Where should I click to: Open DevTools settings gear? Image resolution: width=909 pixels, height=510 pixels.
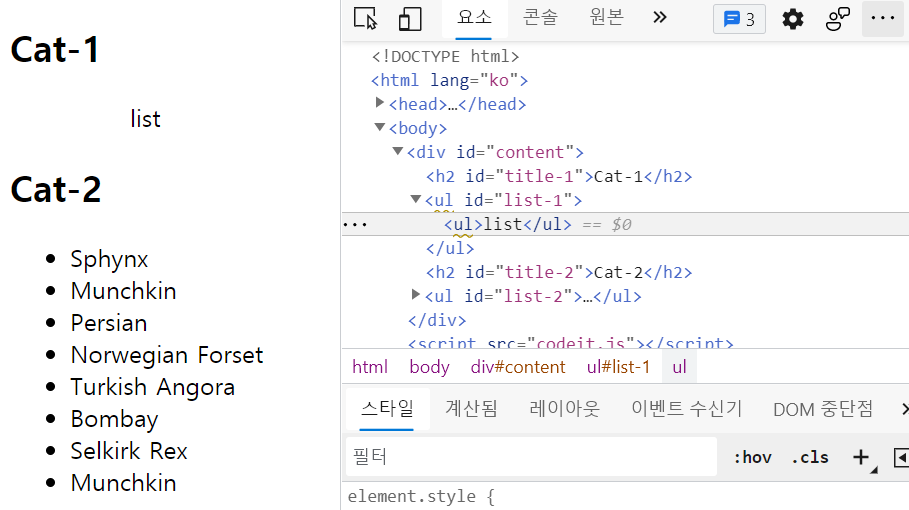click(792, 19)
